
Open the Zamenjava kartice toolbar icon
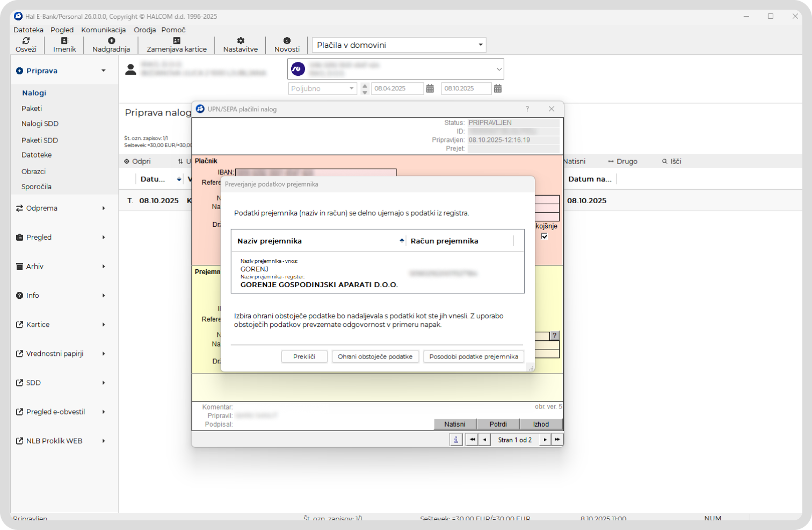176,41
